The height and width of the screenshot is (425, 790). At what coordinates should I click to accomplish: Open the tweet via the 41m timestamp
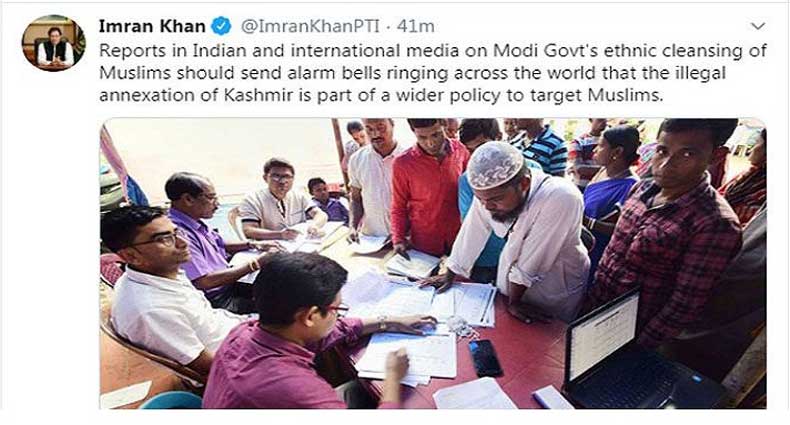coord(416,26)
